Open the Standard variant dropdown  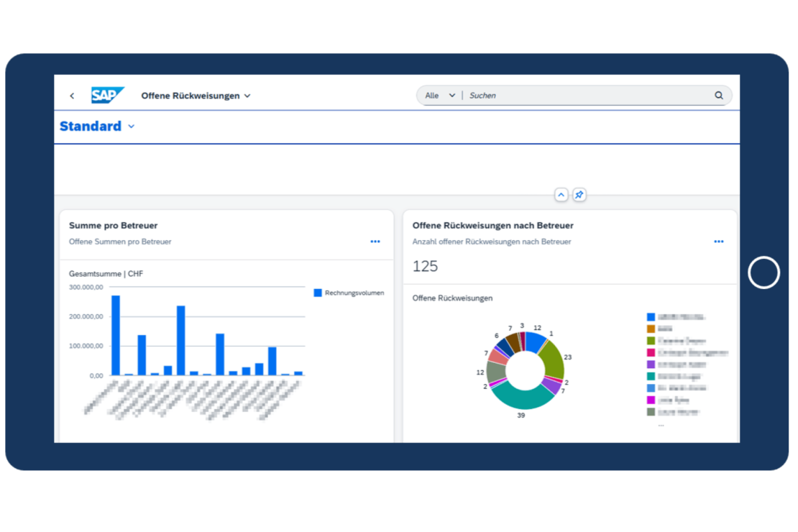pos(97,127)
